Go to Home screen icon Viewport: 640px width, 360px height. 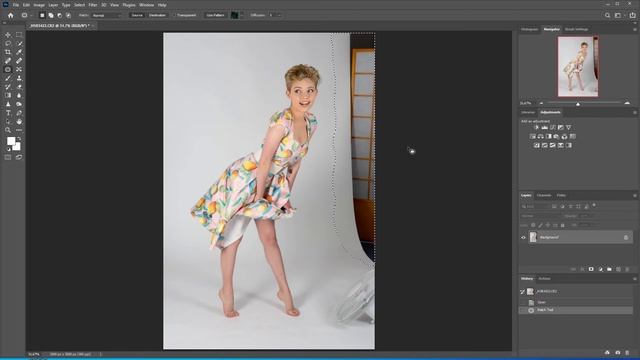[11, 15]
